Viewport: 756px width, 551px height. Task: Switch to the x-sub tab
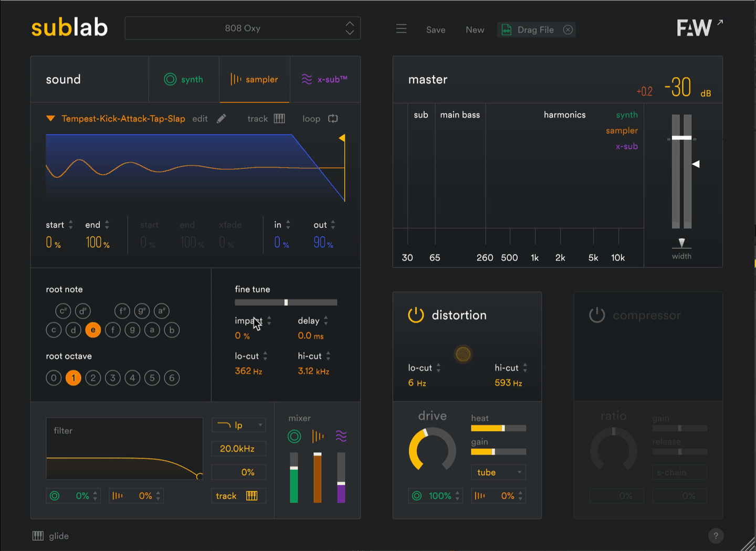click(324, 79)
